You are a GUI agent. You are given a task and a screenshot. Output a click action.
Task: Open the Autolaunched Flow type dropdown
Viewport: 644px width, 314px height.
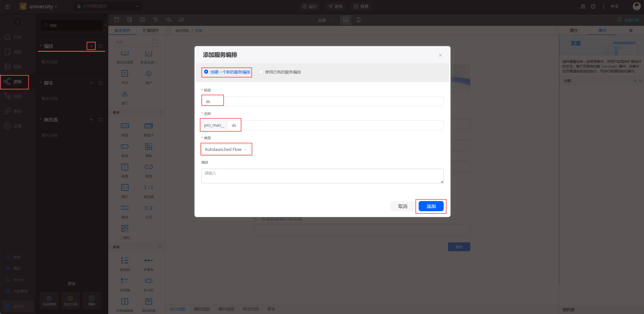coord(225,149)
